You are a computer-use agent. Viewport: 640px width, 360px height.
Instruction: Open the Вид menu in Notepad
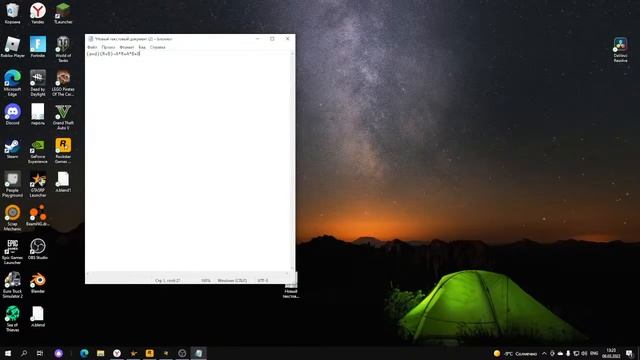(x=142, y=47)
